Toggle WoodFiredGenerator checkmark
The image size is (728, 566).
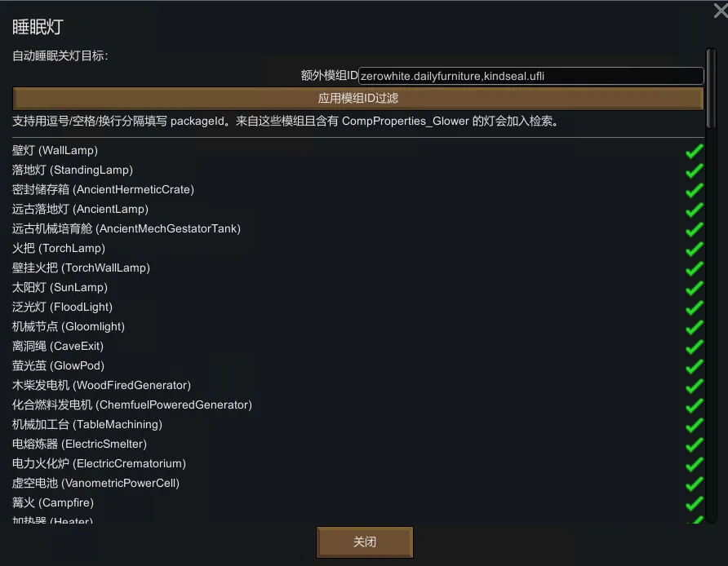click(695, 386)
